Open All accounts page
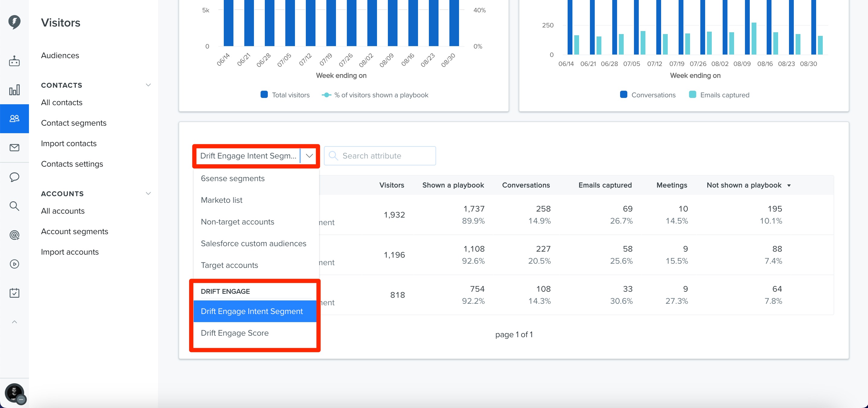This screenshot has width=868, height=408. (63, 211)
